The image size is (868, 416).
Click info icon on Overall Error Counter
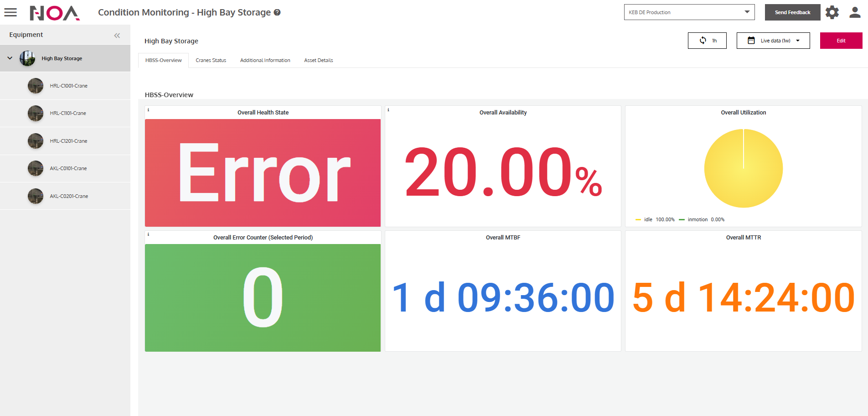149,234
